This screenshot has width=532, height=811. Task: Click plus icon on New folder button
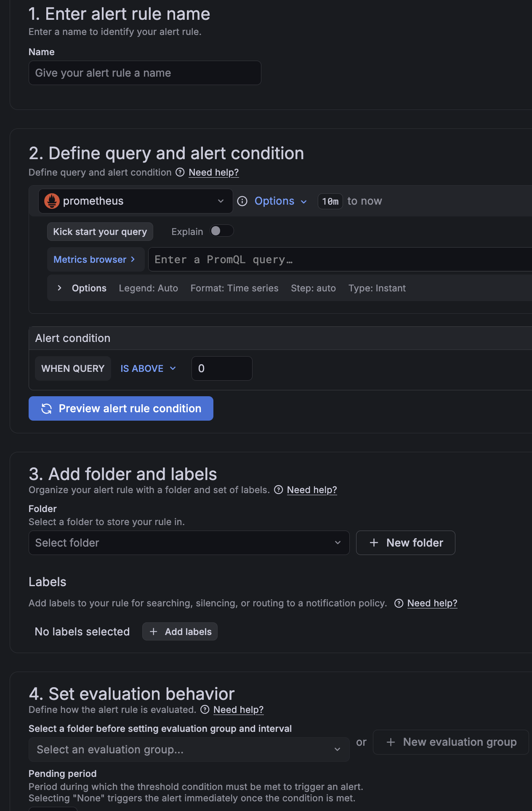pyautogui.click(x=374, y=543)
